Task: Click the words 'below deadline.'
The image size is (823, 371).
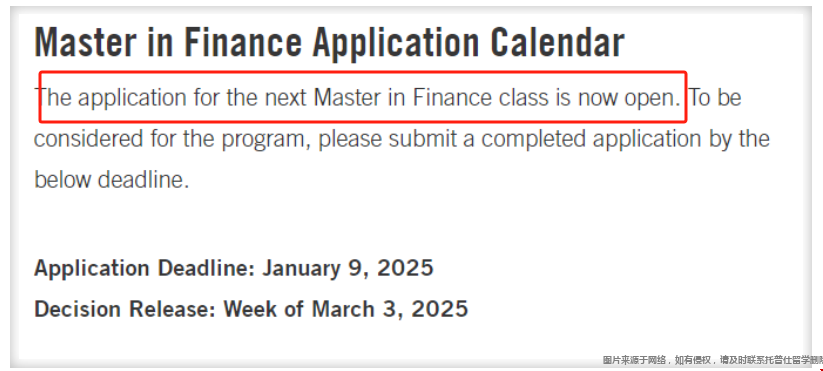Action: [x=111, y=180]
